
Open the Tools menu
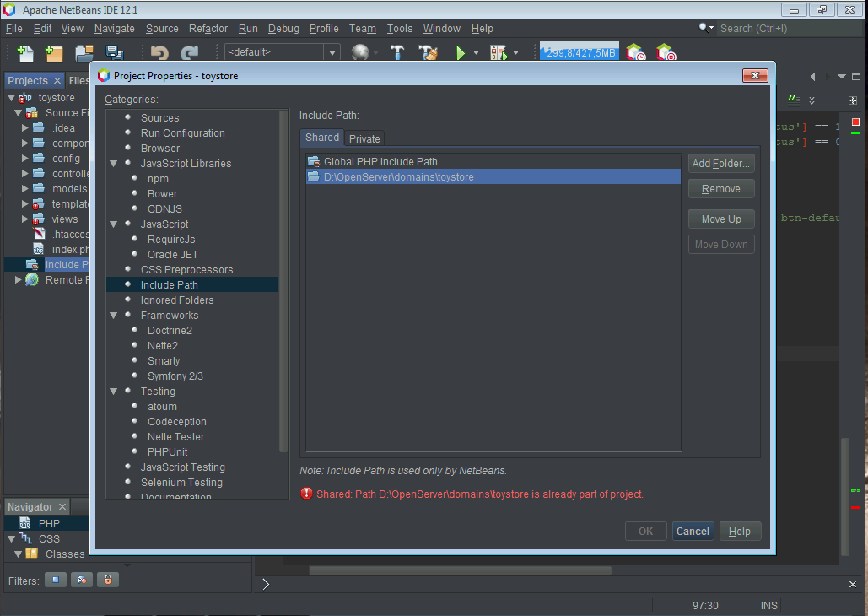click(x=400, y=28)
